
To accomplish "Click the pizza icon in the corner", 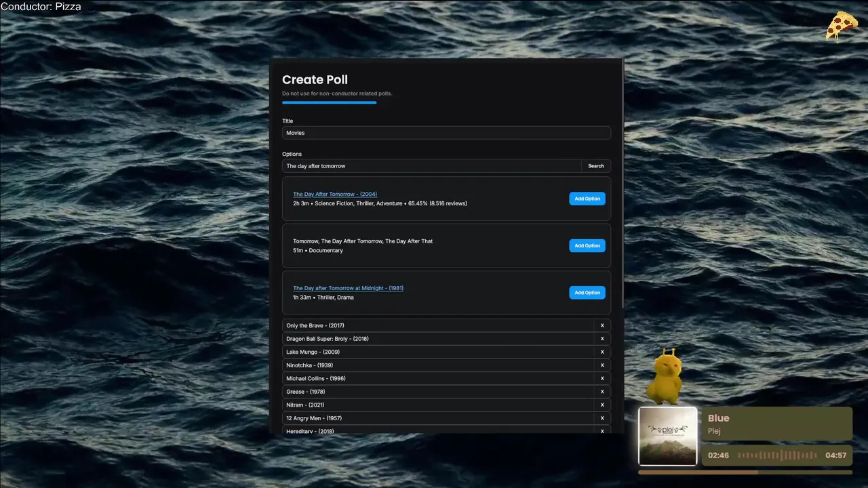I will [842, 26].
